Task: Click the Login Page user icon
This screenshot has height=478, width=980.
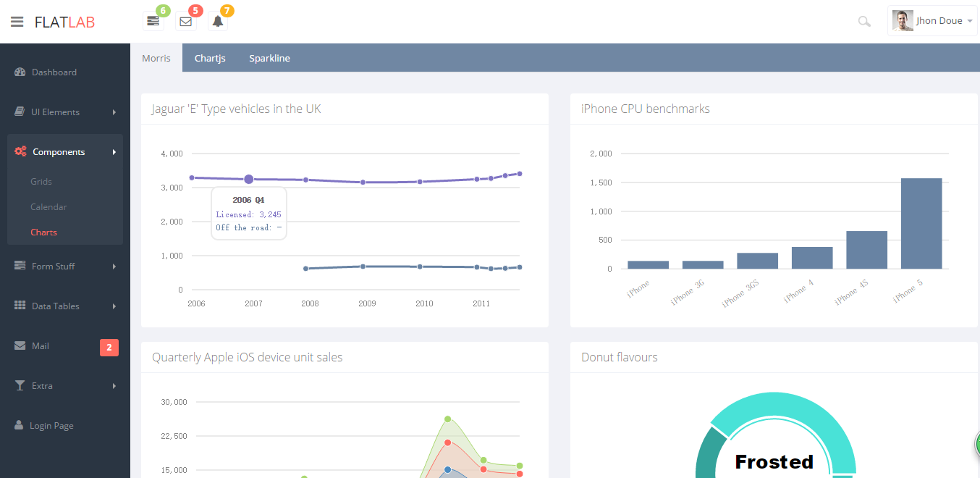Action: click(x=19, y=425)
